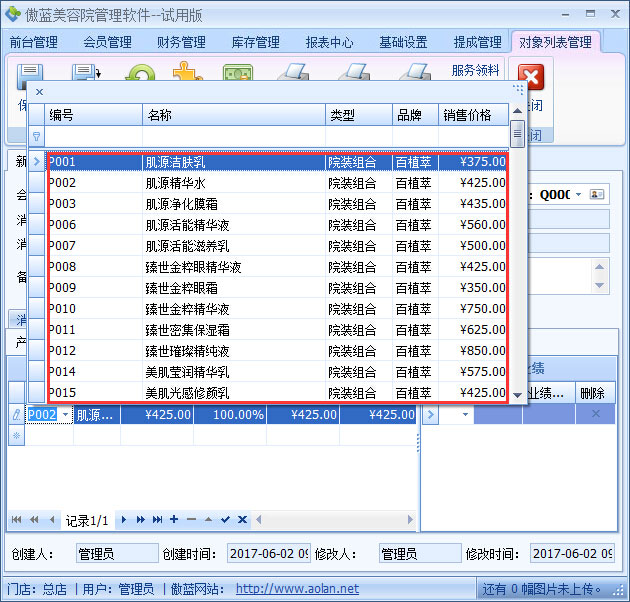Screen dimensions: 630x602
Task: Close the product dropdown popup with X
Action: [x=39, y=92]
